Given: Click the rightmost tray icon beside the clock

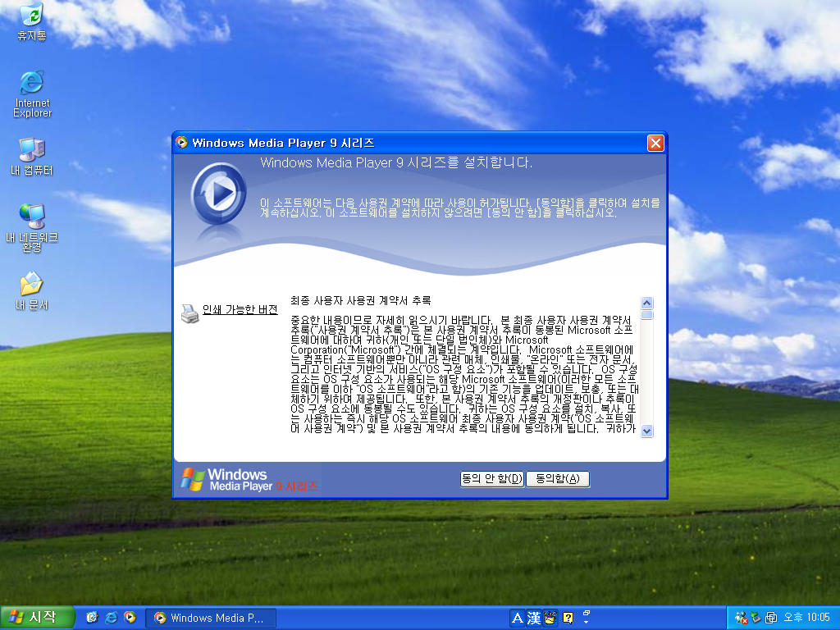Looking at the screenshot, I should 771,618.
